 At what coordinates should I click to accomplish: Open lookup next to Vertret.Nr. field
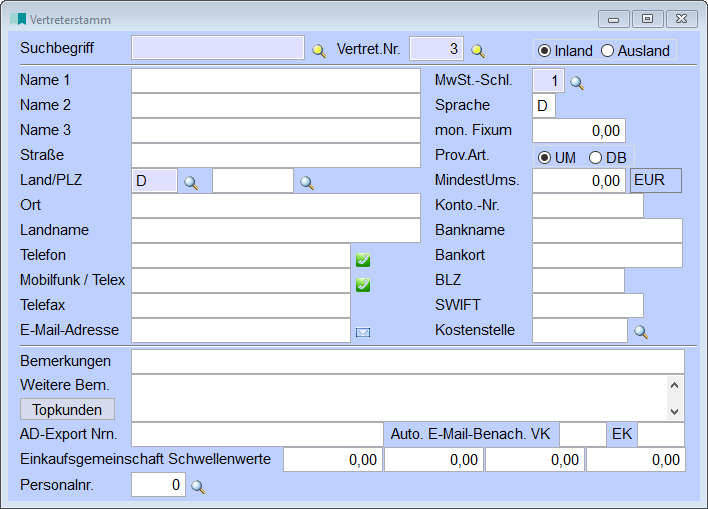point(478,51)
